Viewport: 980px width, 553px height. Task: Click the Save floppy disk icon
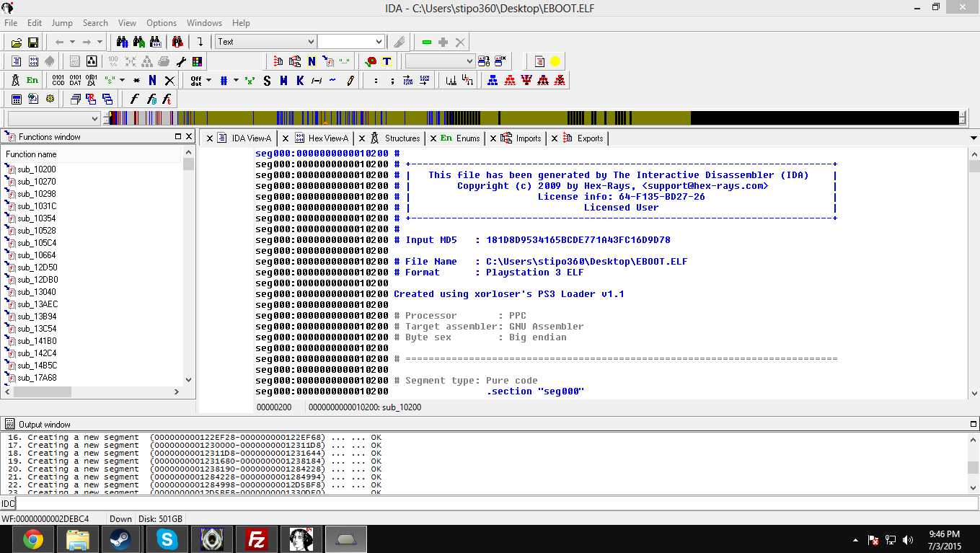32,43
